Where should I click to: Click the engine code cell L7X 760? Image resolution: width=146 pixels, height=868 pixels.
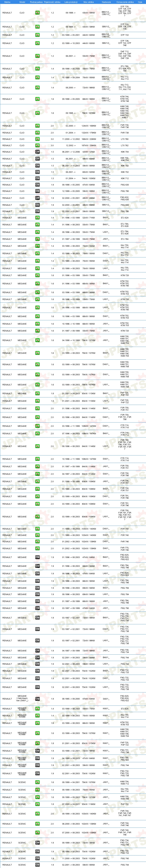pyautogui.click(x=125, y=139)
